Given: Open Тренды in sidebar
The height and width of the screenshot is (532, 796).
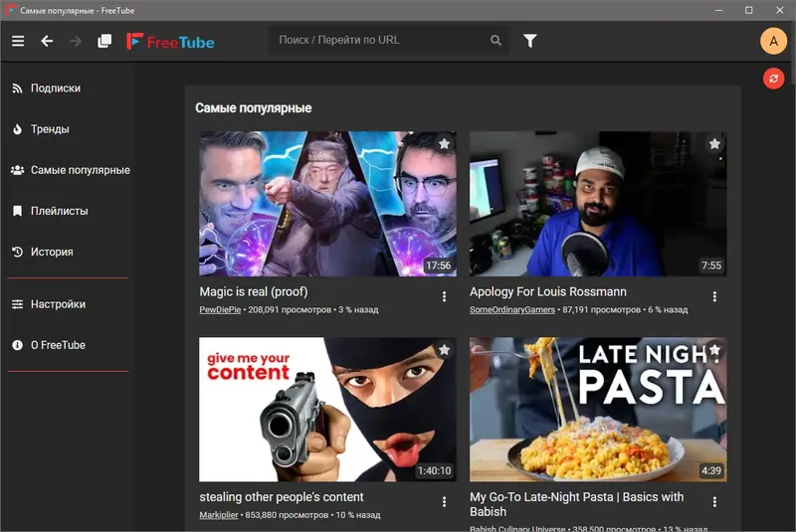Looking at the screenshot, I should tap(68, 129).
